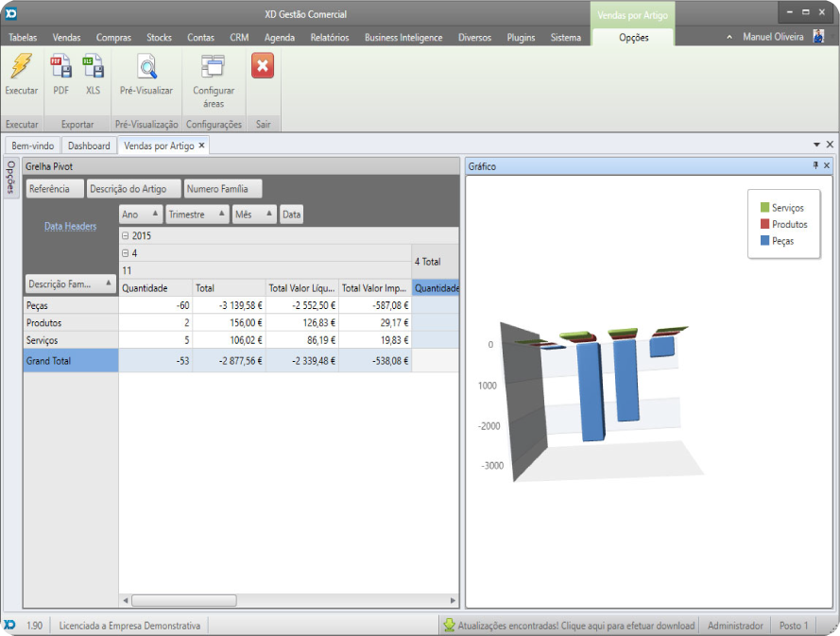Collapse the quarter 4 group
Screen dimensions: 840x636
126,253
